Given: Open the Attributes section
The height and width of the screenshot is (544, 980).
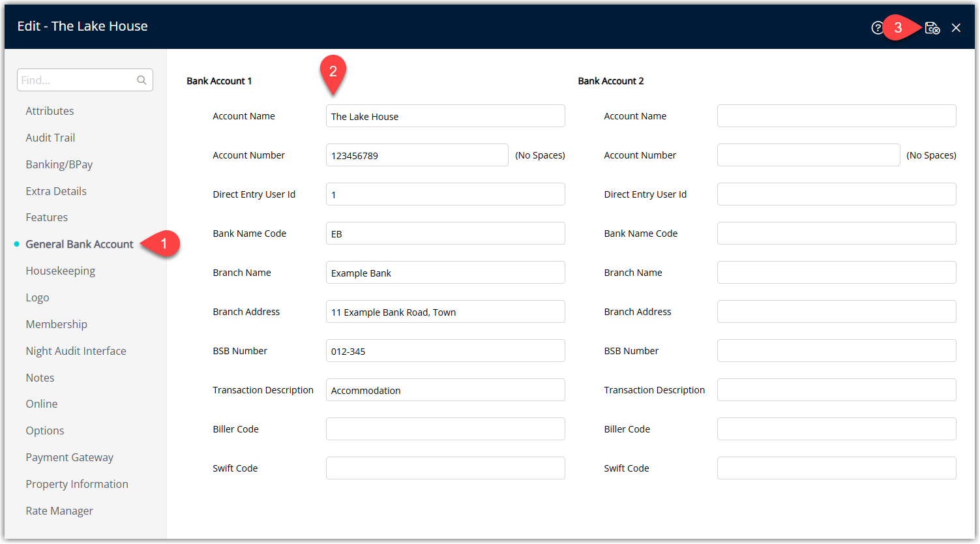Looking at the screenshot, I should tap(50, 111).
